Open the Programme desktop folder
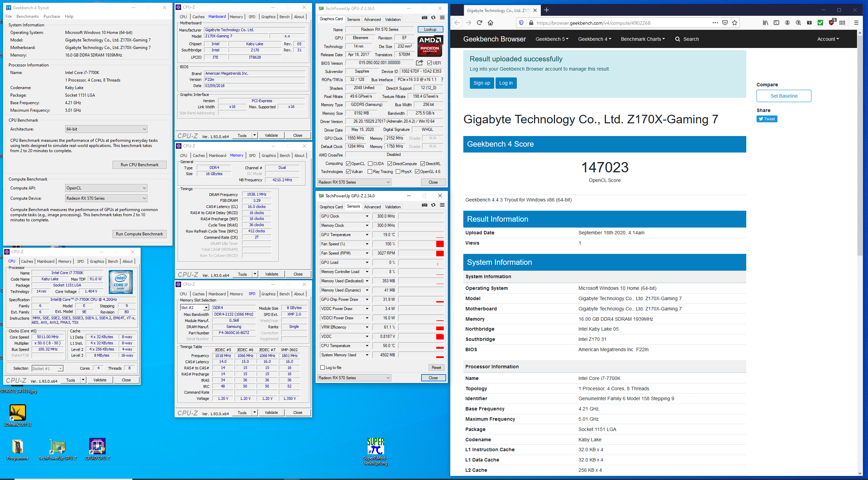The height and width of the screenshot is (480, 868). click(x=17, y=449)
